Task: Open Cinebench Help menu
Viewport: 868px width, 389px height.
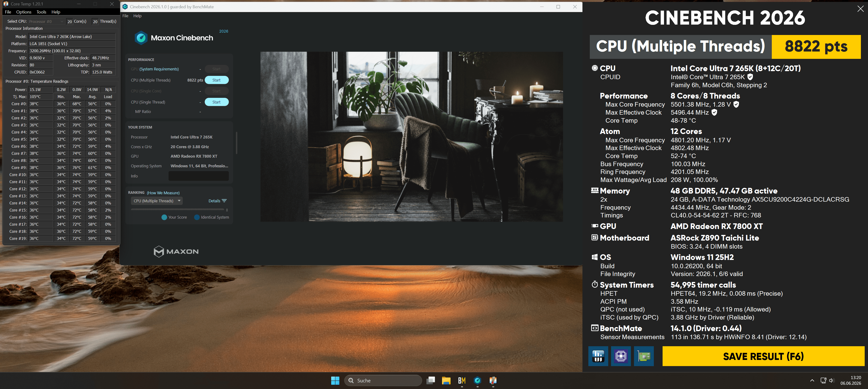Action: [138, 16]
